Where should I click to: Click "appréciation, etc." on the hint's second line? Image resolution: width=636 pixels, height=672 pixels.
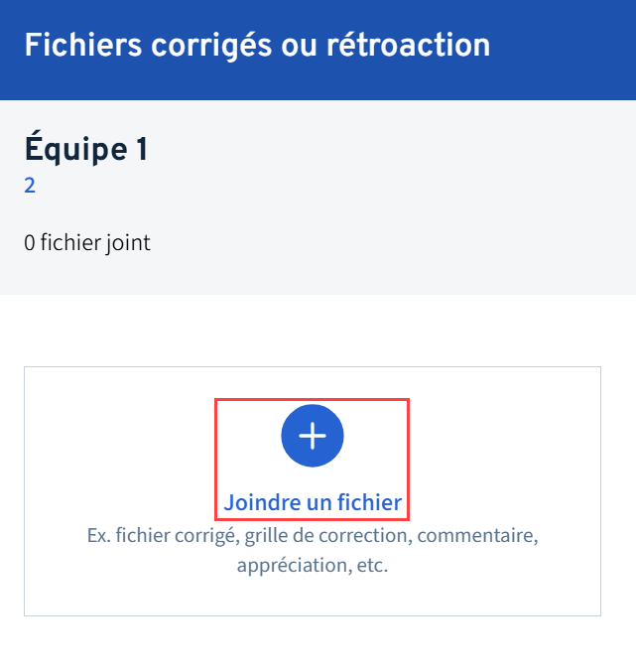[x=313, y=566]
